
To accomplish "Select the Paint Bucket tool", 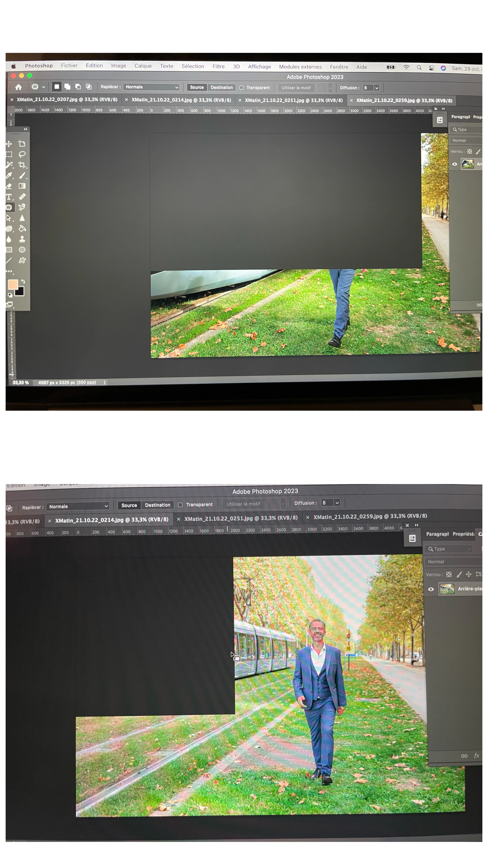I will [22, 229].
